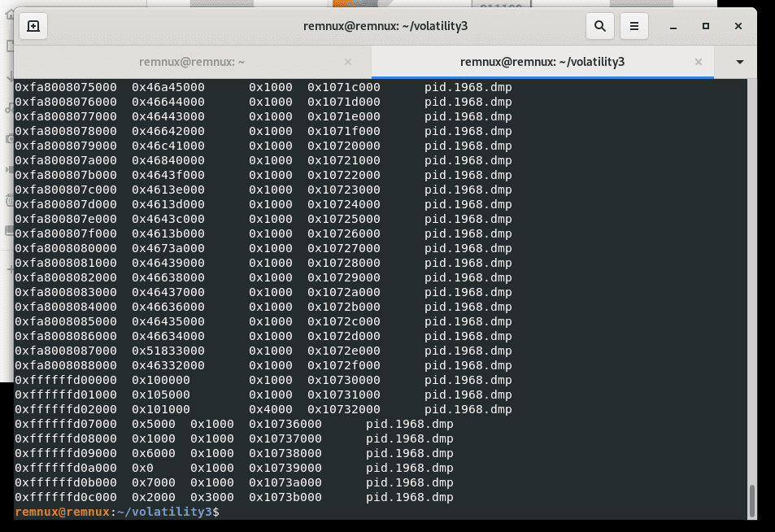775x532 pixels.
Task: Close the terminal window
Action: pyautogui.click(x=738, y=26)
